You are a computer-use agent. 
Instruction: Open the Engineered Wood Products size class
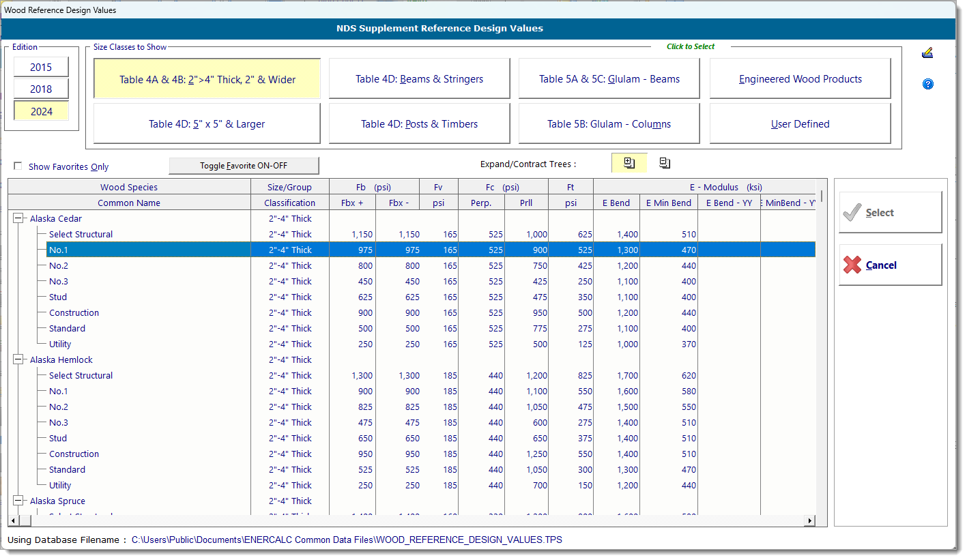tap(800, 79)
